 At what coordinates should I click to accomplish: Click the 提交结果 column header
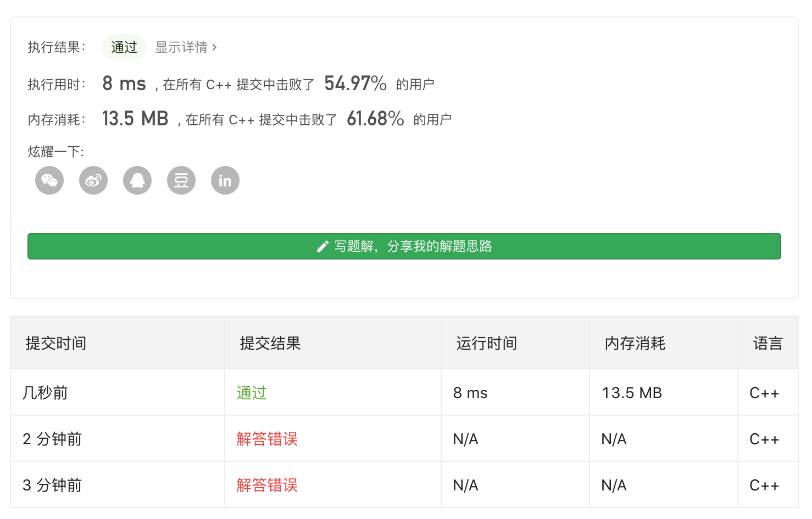270,343
